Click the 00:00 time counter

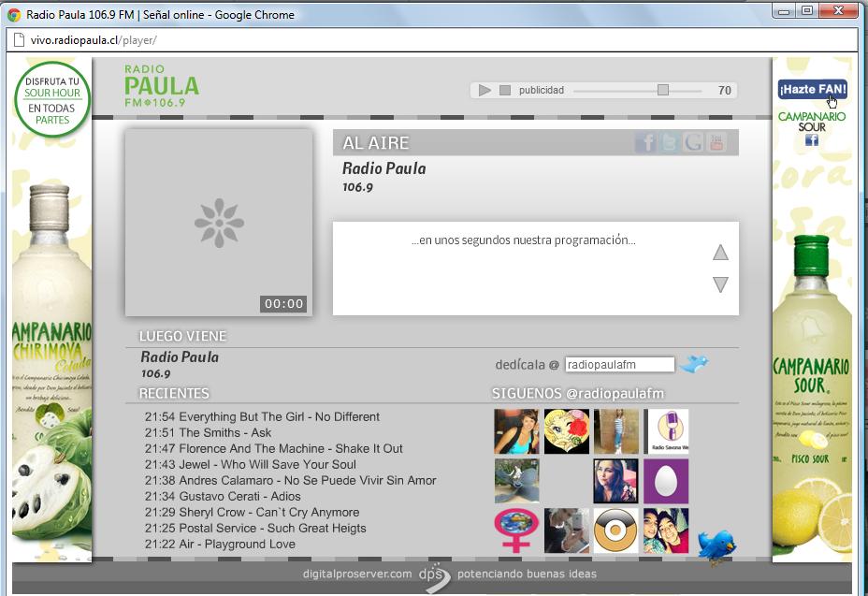click(x=283, y=303)
